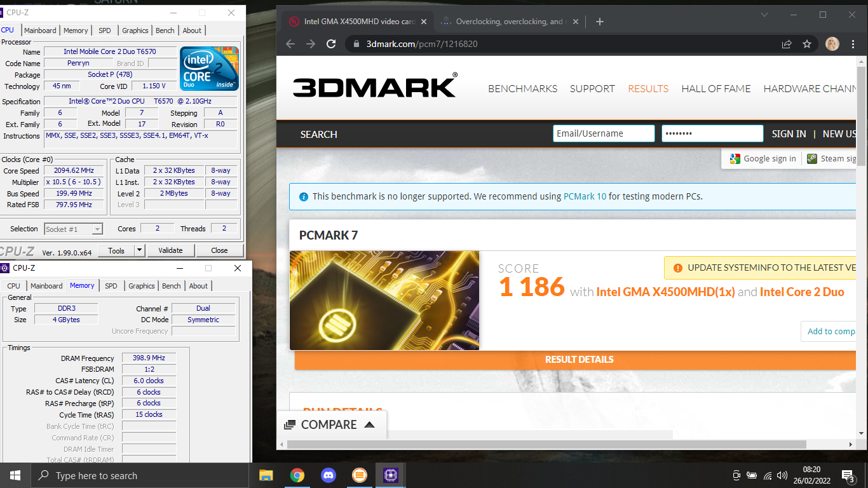Open the orange taskbar app icon
The image size is (868, 488).
359,475
